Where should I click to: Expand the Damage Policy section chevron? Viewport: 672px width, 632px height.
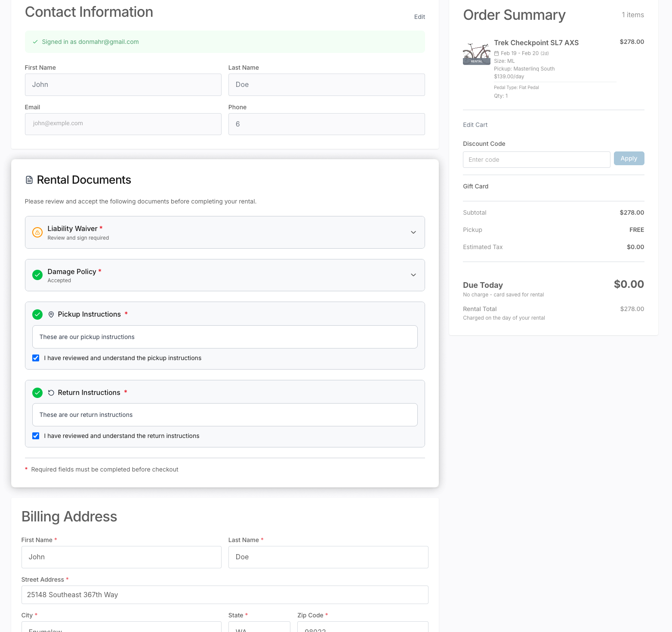pyautogui.click(x=413, y=275)
